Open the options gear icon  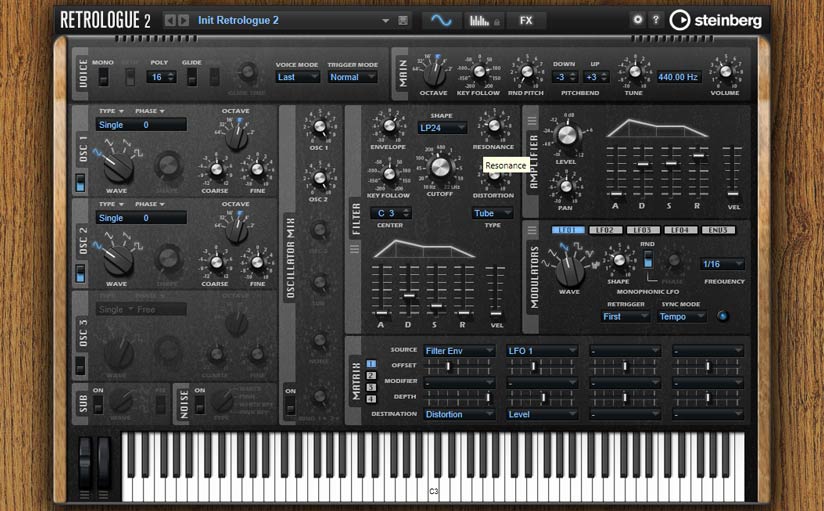coord(637,19)
